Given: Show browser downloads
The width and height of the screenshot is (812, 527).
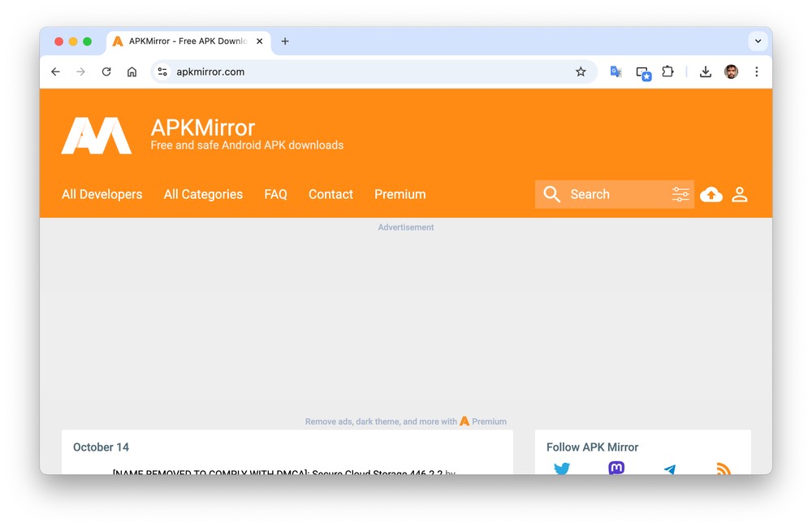Looking at the screenshot, I should click(706, 71).
